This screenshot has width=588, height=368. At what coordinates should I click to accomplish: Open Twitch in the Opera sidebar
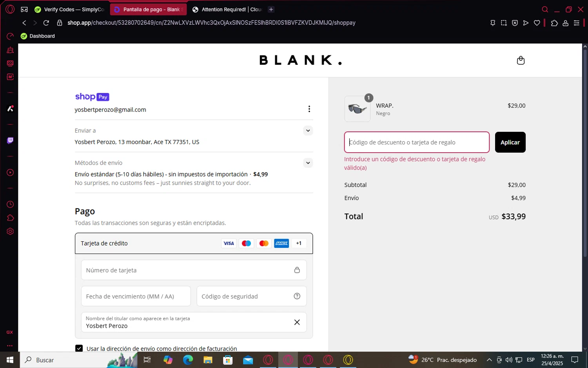10,140
